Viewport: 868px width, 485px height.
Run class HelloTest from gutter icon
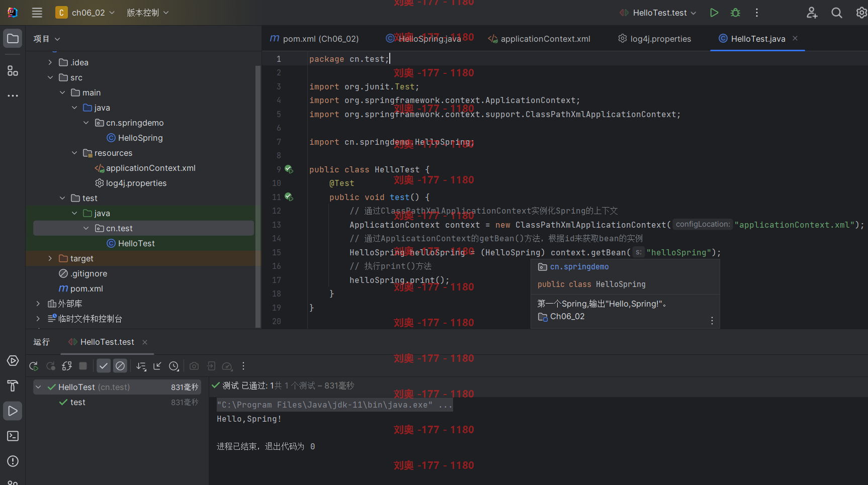(x=289, y=169)
